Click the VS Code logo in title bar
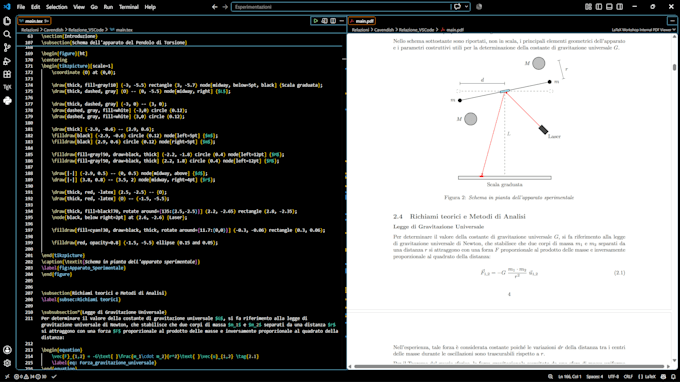 point(7,7)
